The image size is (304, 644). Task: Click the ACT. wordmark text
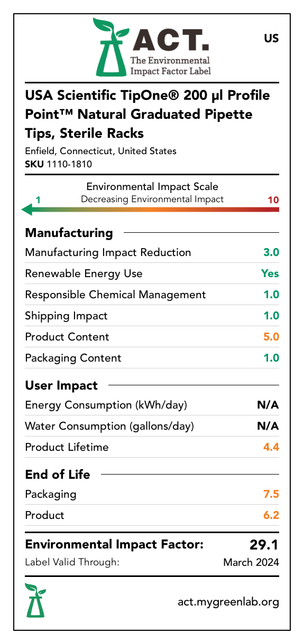[x=170, y=41]
